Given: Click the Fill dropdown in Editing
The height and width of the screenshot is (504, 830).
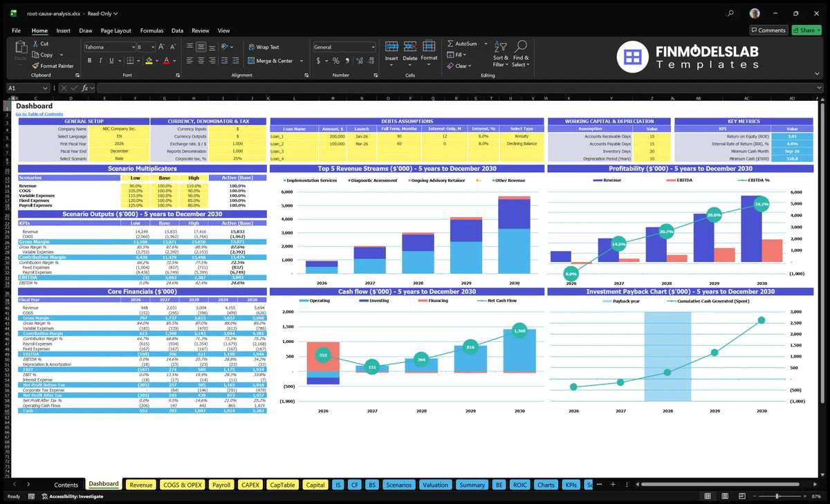Looking at the screenshot, I should (456, 55).
